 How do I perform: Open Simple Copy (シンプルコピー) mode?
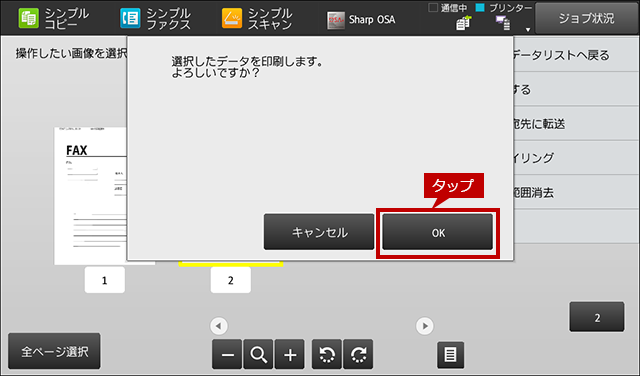53,19
